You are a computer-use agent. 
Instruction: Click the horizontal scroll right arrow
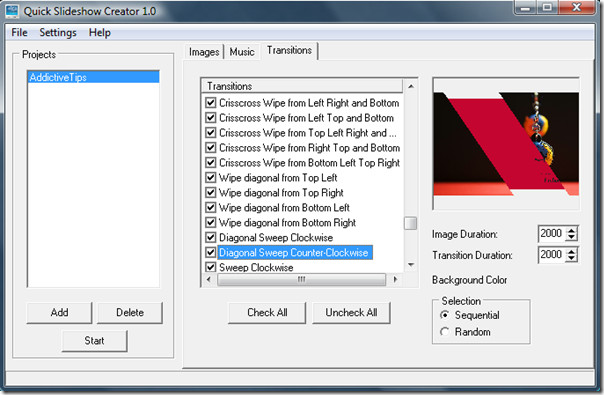(x=395, y=279)
